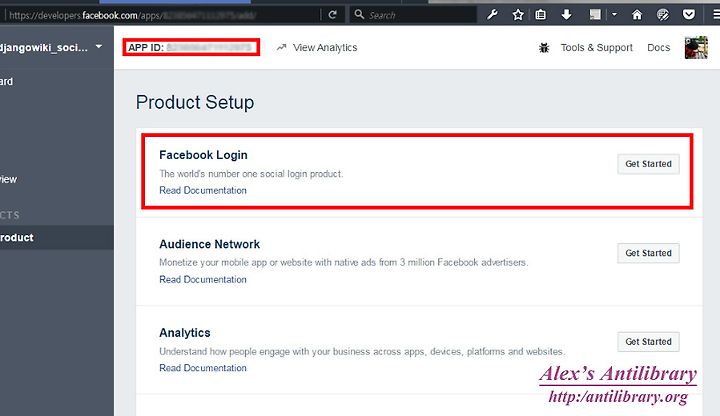
Task: Click the View Analytics trend arrow icon
Action: (281, 47)
